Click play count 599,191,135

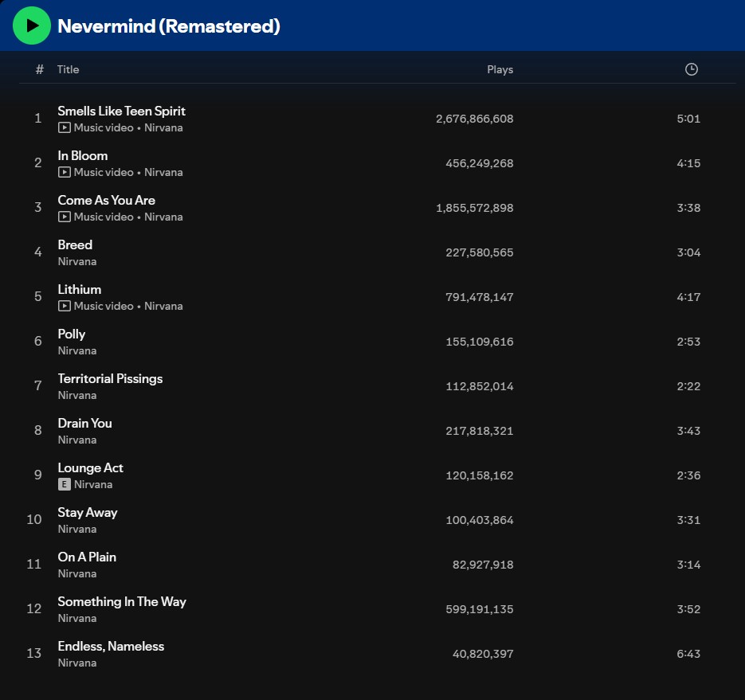pyautogui.click(x=480, y=609)
